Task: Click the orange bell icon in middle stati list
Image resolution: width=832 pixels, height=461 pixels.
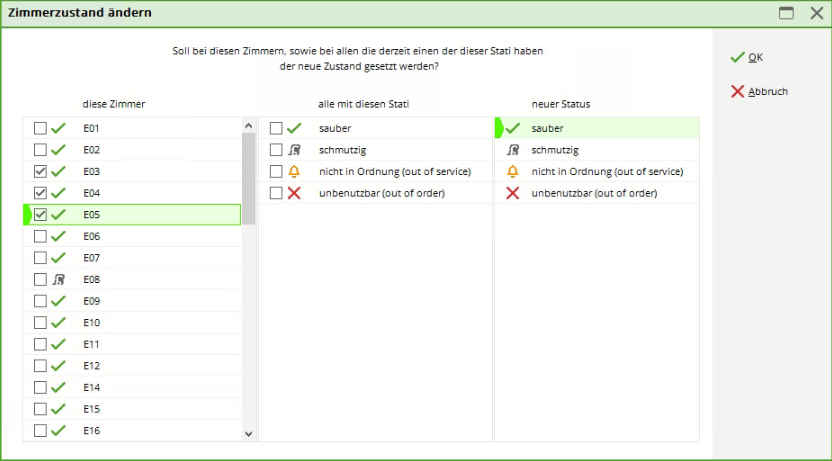Action: click(294, 171)
